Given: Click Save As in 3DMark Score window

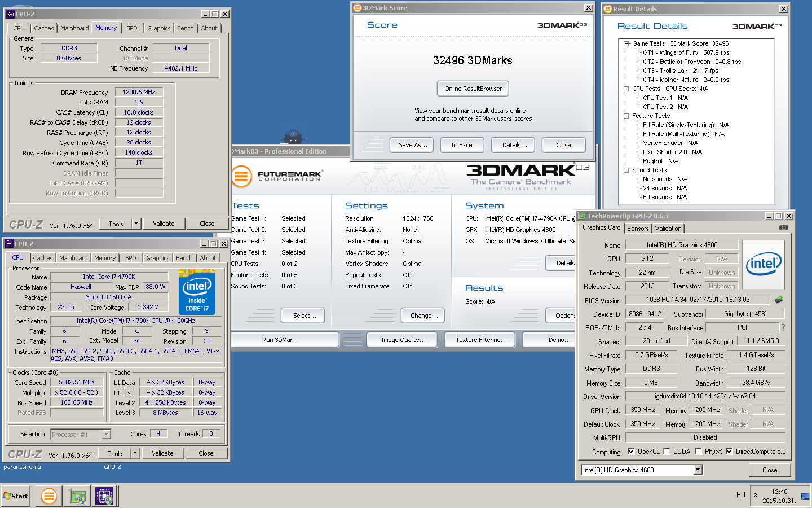Looking at the screenshot, I should click(x=412, y=145).
